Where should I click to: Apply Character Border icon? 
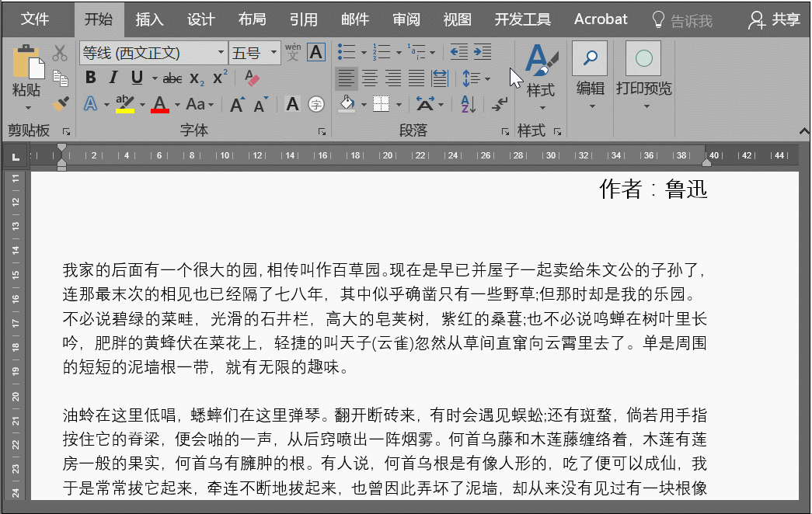coord(316,52)
